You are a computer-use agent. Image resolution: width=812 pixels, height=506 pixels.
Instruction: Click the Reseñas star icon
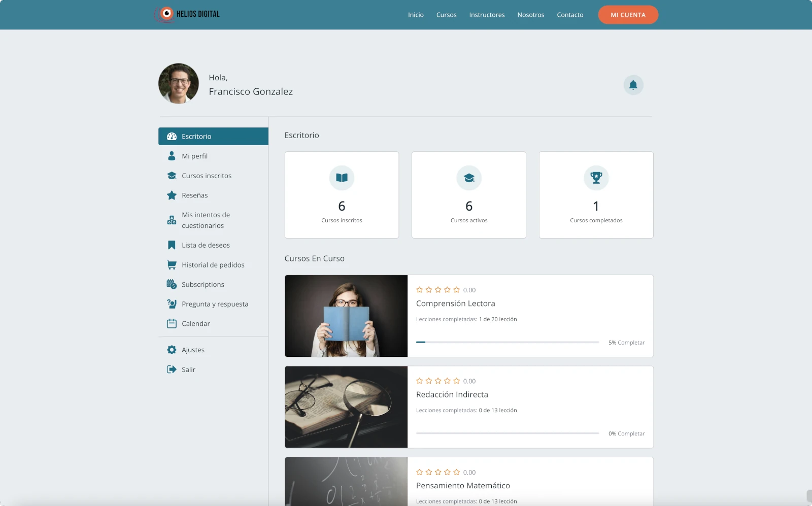[x=172, y=195]
